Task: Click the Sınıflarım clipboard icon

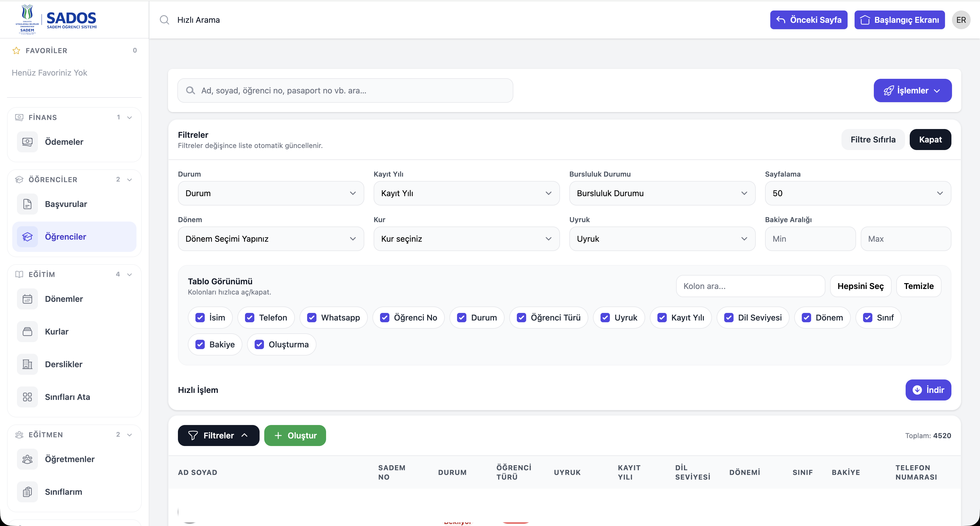Action: [27, 492]
